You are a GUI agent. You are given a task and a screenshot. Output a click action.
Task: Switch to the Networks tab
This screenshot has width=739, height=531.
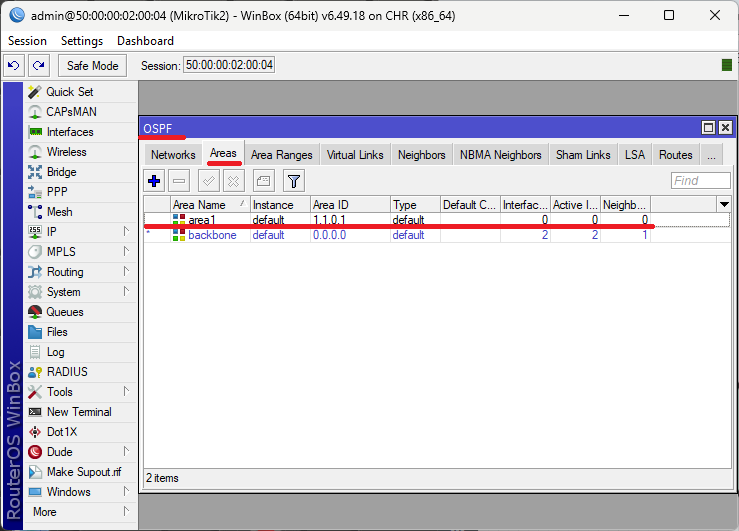click(173, 155)
